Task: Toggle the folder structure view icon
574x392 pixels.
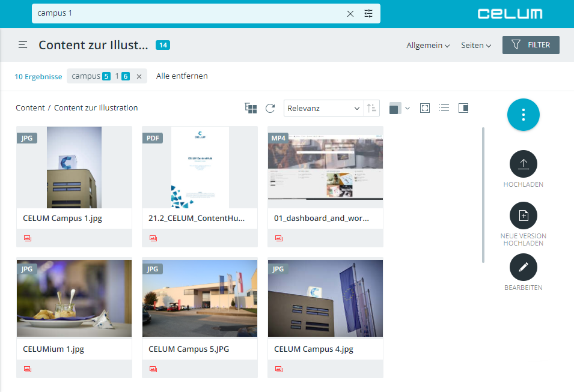Action: (251, 108)
